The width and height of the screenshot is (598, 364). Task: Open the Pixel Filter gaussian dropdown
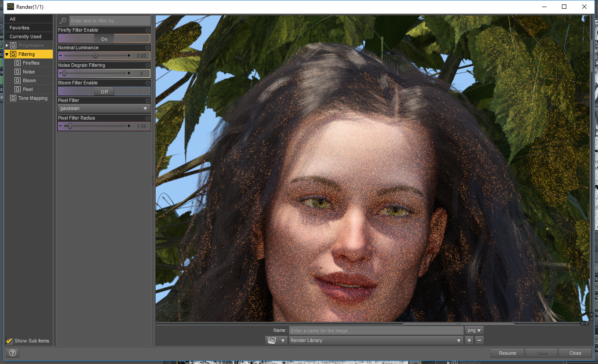(x=104, y=109)
